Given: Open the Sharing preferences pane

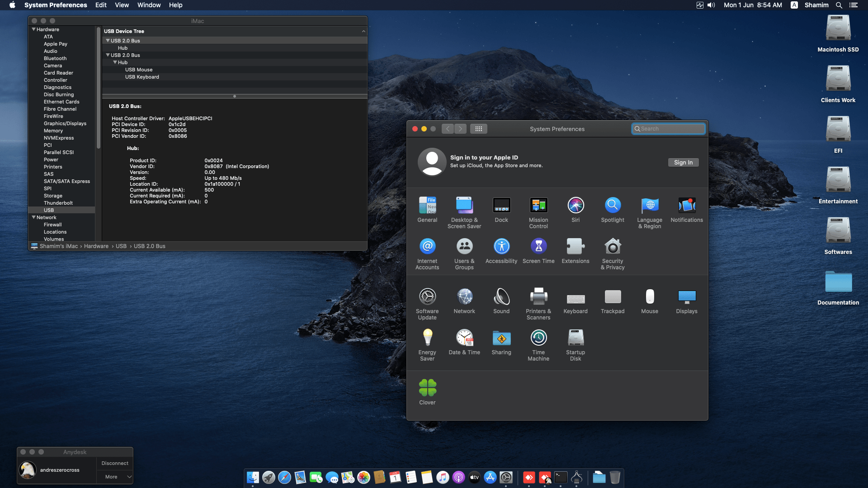Looking at the screenshot, I should pos(501,342).
